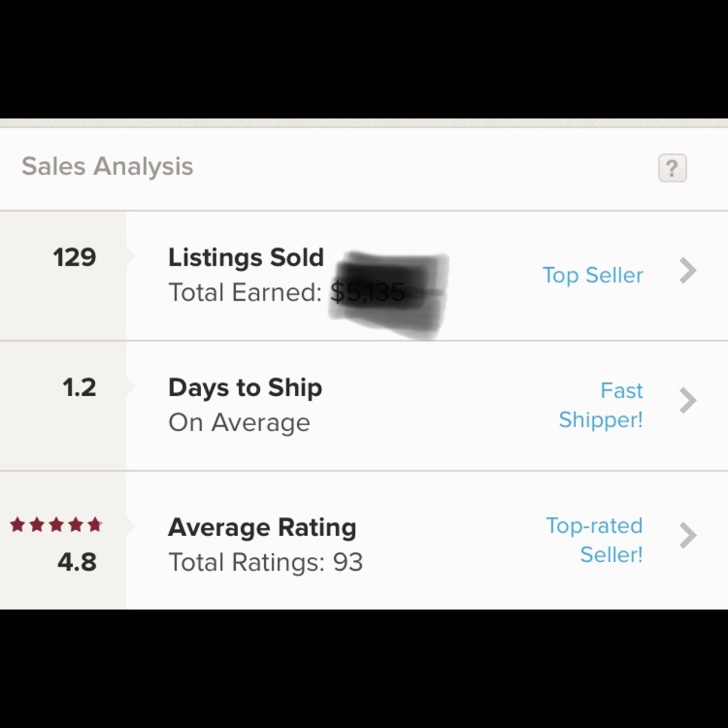
Task: Click the $5,135 amount under the scribble
Action: pyautogui.click(x=368, y=293)
